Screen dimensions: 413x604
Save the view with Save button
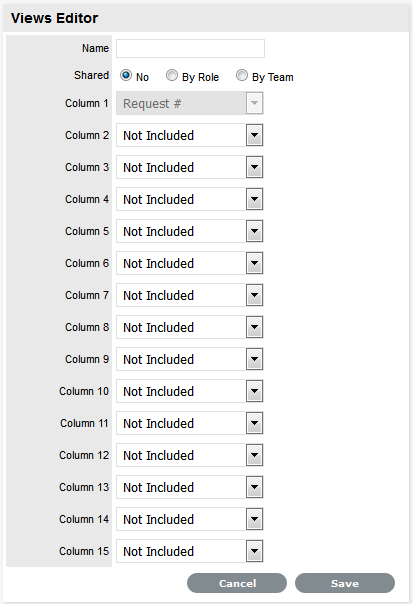345,583
